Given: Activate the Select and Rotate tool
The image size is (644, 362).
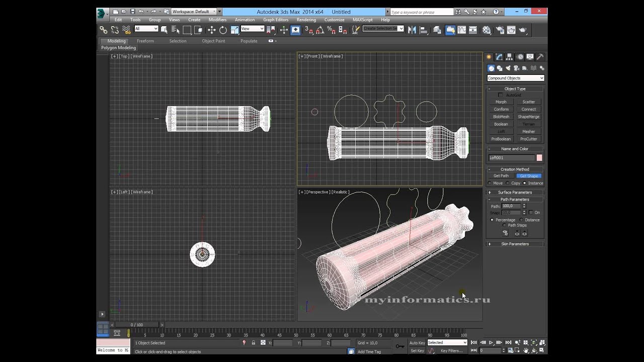Looking at the screenshot, I should point(223,30).
